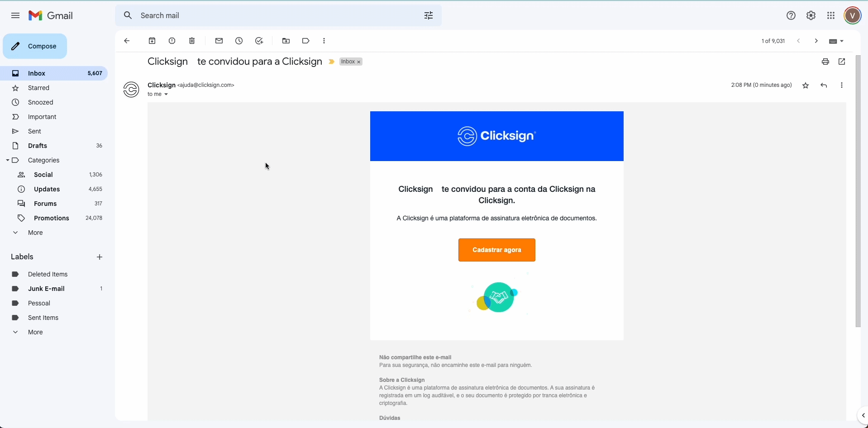Open the Junk E-mail label

click(54, 289)
